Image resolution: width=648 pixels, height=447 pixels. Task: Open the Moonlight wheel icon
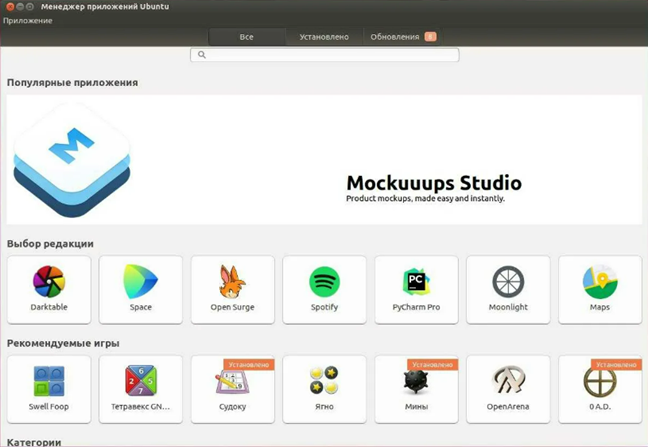508,281
